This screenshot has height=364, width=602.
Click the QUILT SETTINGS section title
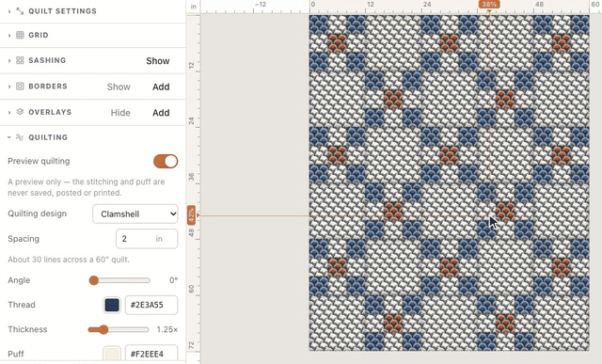pyautogui.click(x=63, y=11)
